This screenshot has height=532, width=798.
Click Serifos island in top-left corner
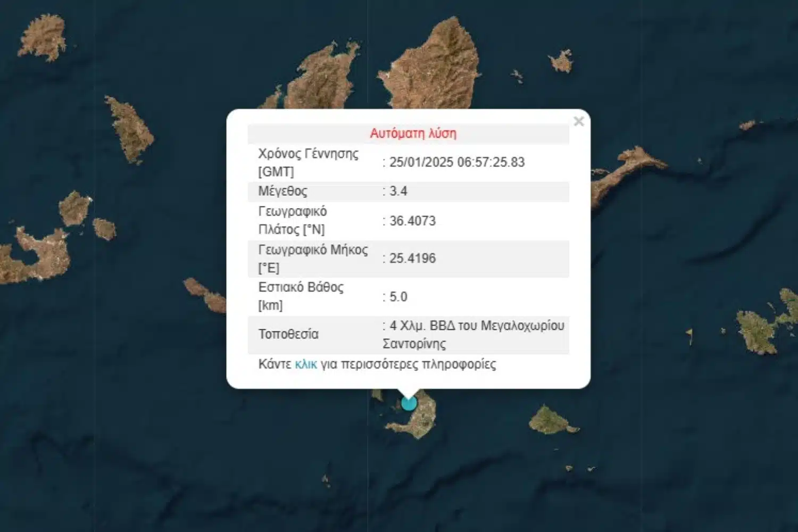coord(43,37)
